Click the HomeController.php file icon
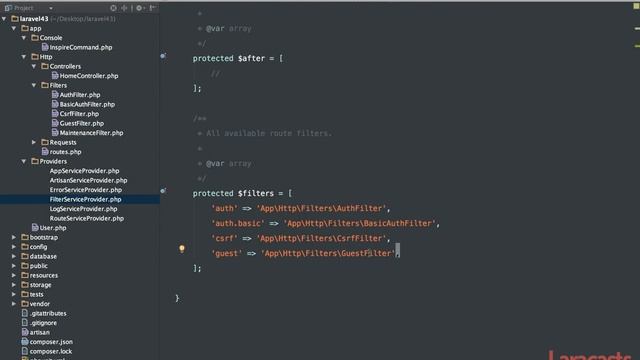This screenshot has height=360, width=640. point(55,76)
